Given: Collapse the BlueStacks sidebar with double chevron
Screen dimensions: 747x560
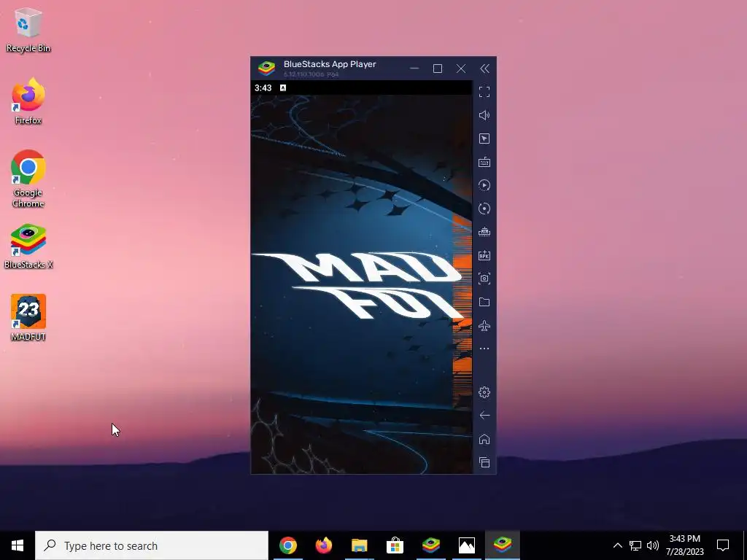Looking at the screenshot, I should 484,69.
